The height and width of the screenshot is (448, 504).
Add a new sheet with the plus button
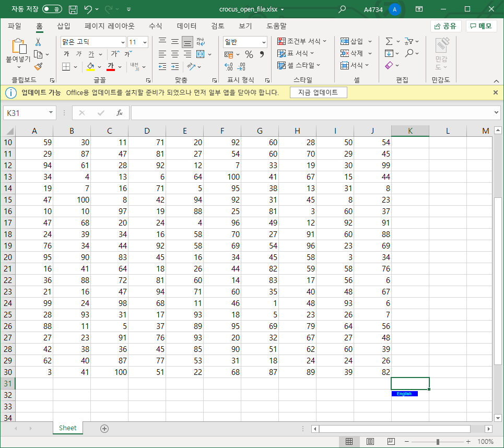click(104, 428)
